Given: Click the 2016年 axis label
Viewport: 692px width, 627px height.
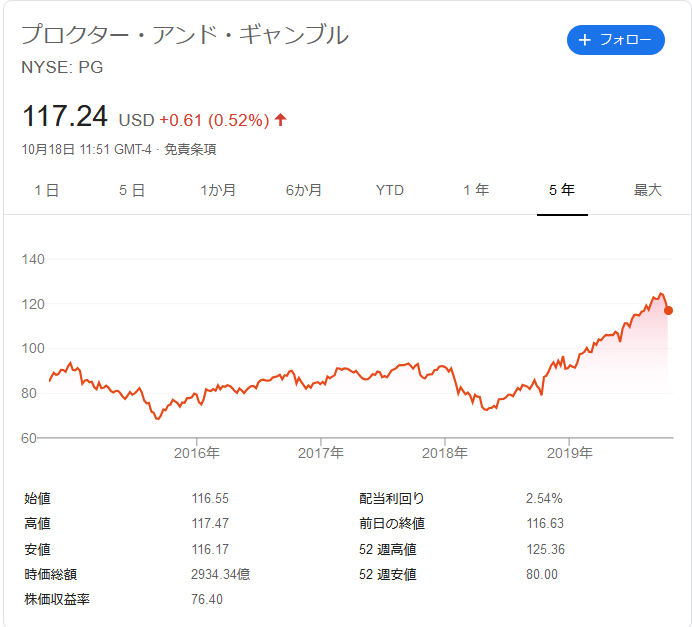Looking at the screenshot, I should tap(197, 453).
